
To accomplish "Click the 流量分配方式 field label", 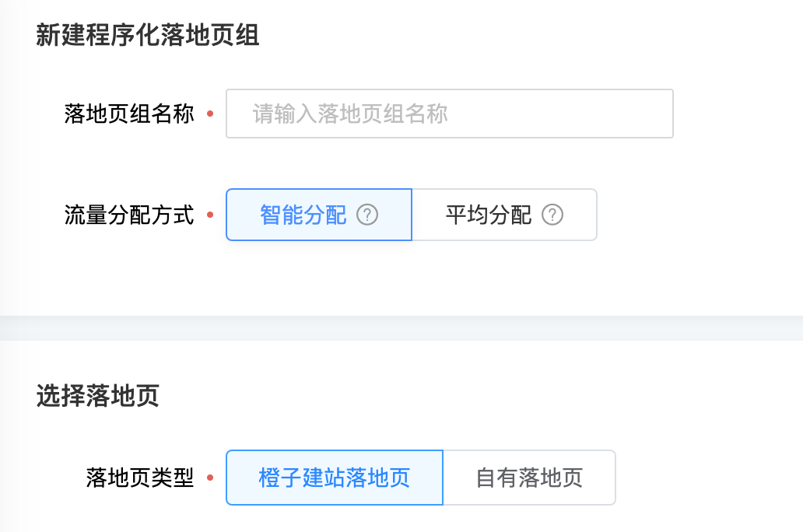I will [x=129, y=215].
